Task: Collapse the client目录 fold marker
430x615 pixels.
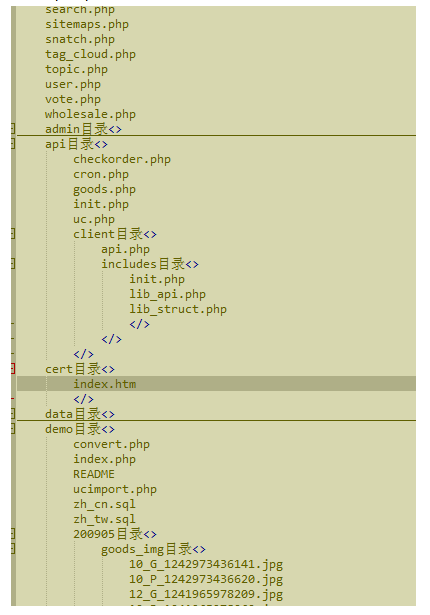Action: click(x=13, y=234)
